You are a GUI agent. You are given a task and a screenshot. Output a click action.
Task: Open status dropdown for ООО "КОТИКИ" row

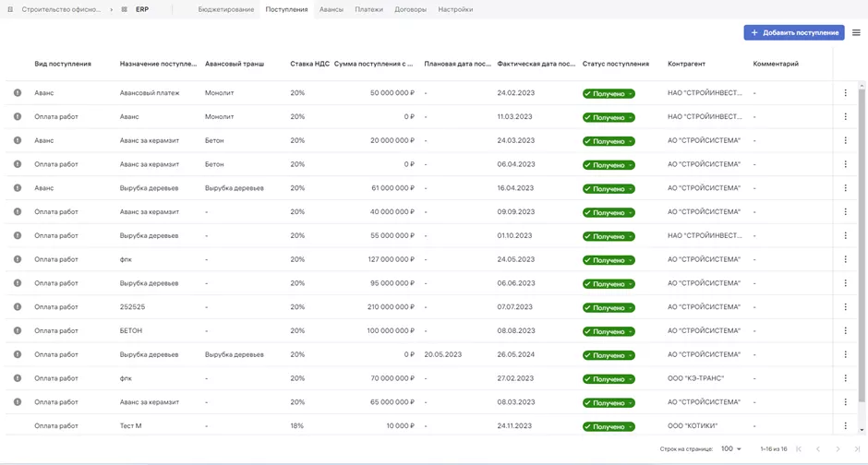click(609, 427)
